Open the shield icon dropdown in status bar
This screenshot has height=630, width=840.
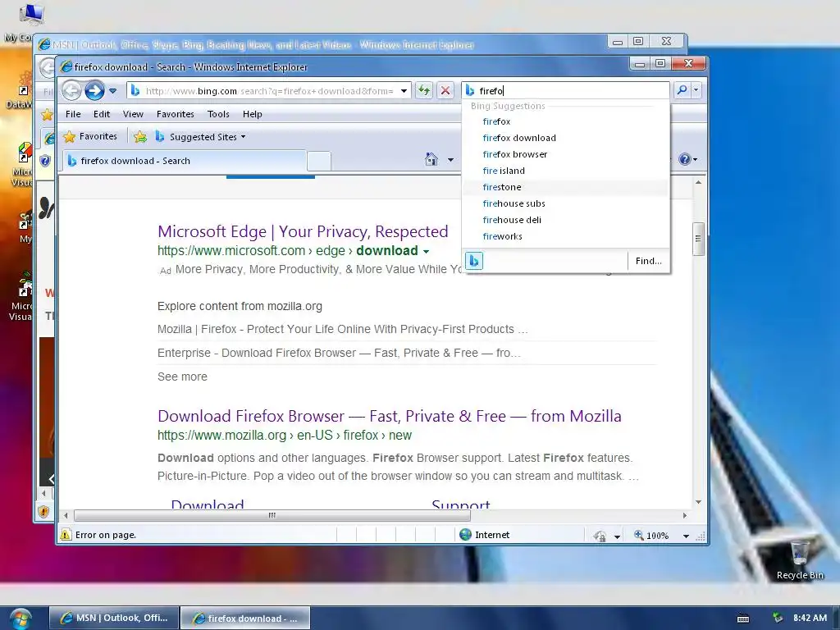pos(617,536)
